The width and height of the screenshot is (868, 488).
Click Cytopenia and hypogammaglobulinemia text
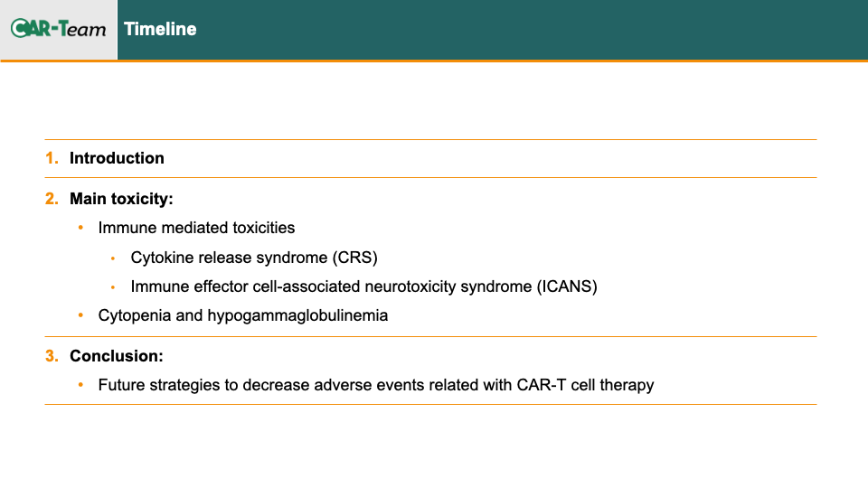coord(243,315)
